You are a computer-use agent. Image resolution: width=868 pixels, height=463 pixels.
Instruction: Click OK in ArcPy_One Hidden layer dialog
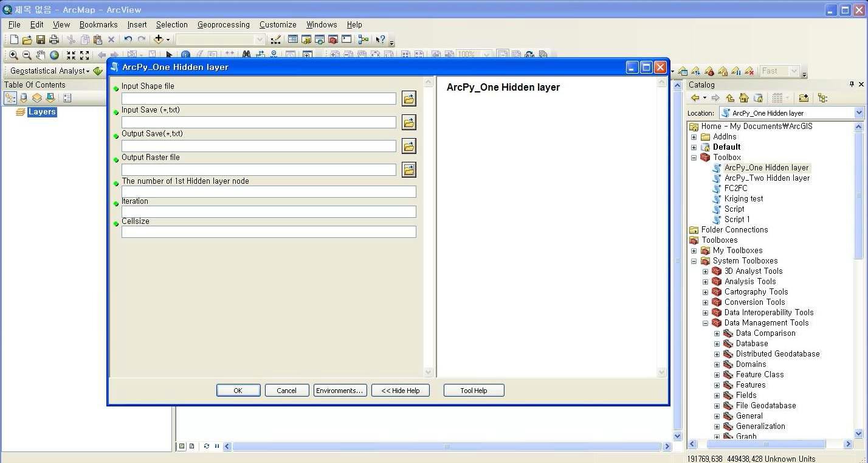click(238, 391)
